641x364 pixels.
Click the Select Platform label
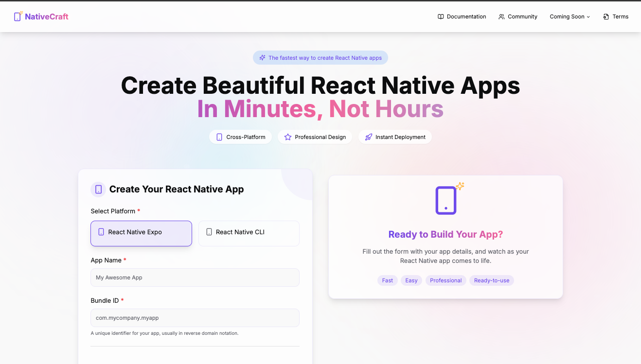click(115, 211)
